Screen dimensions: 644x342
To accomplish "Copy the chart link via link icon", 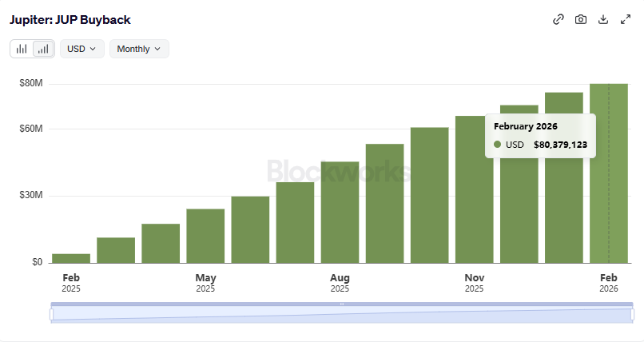I will point(559,19).
